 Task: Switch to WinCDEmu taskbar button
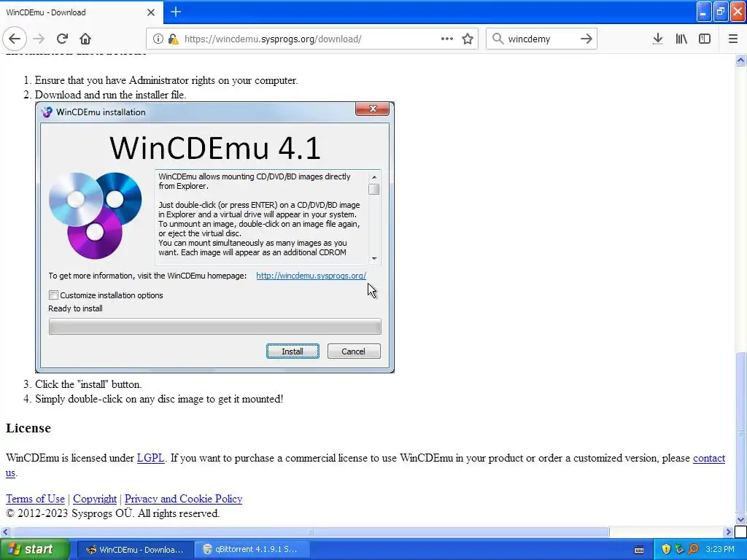coord(135,550)
